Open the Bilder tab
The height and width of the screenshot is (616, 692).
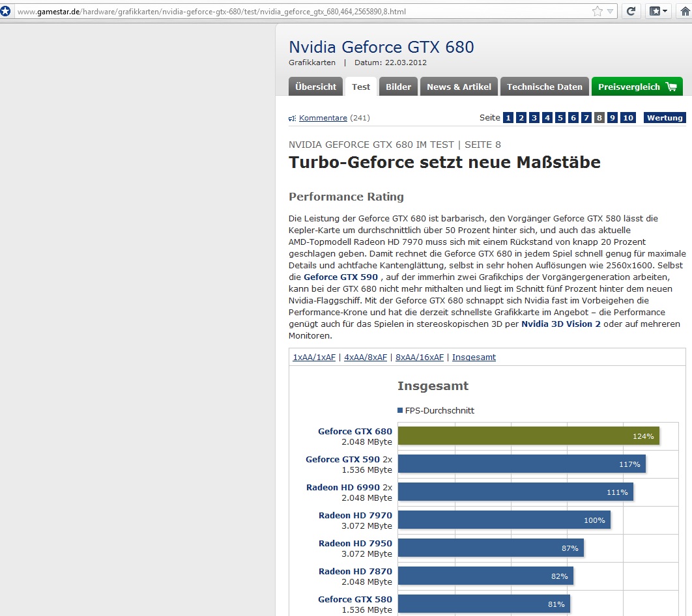click(x=398, y=87)
